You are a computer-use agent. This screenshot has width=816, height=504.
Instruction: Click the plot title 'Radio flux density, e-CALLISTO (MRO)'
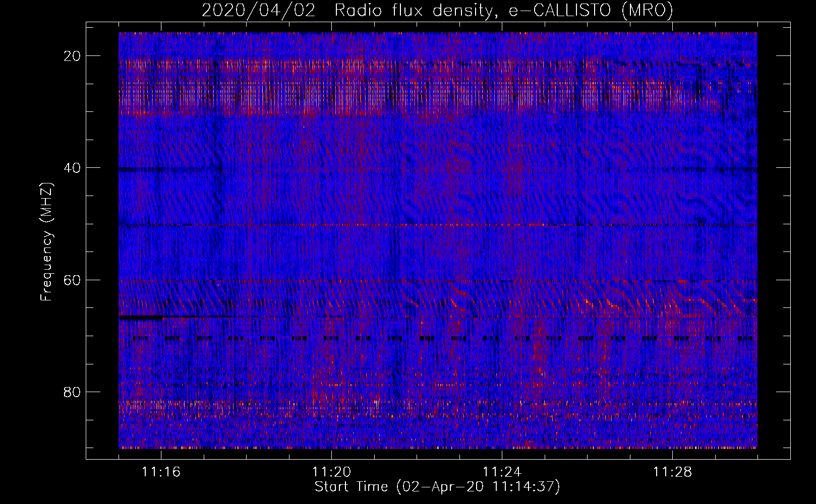click(x=504, y=10)
